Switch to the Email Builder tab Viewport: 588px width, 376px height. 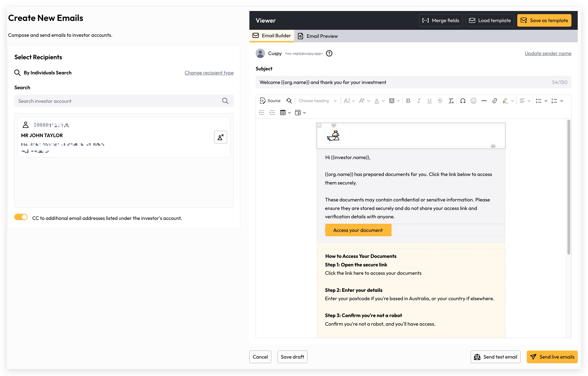click(x=272, y=36)
